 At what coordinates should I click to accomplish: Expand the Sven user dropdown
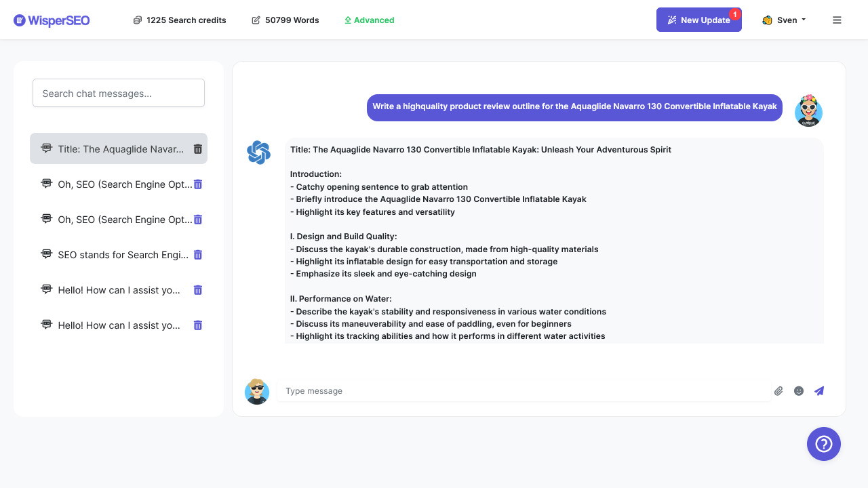point(785,20)
